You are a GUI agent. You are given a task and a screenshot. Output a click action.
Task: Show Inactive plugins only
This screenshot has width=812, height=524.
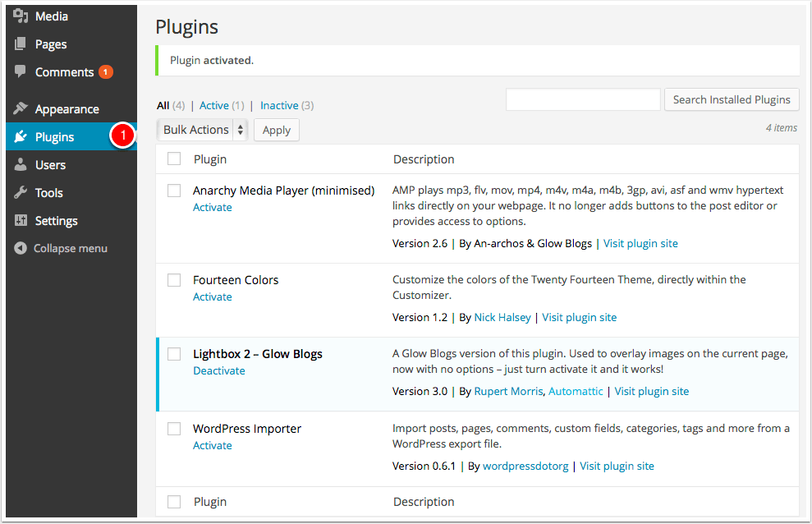tap(280, 105)
